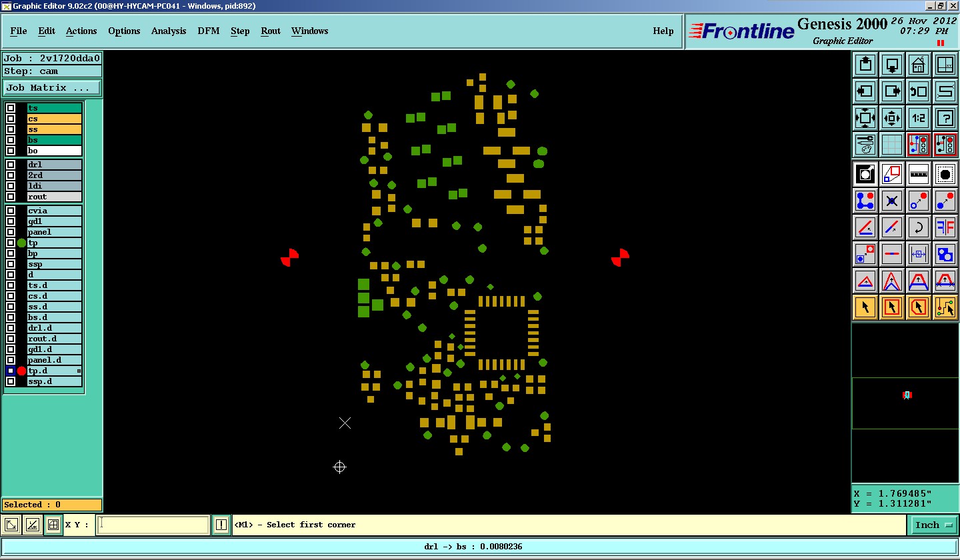Toggle the grid display icon
The image size is (960, 560).
892,144
